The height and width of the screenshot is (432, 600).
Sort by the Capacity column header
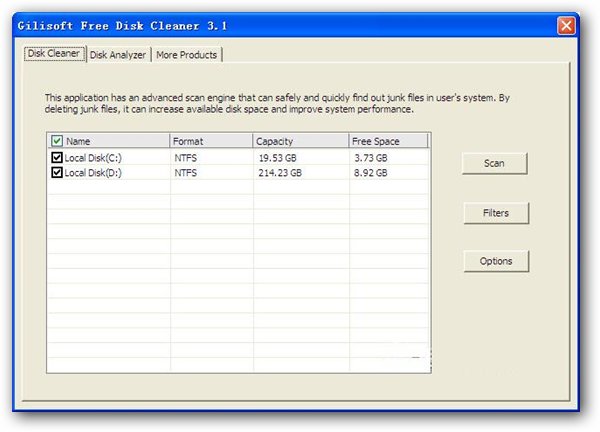tap(301, 141)
